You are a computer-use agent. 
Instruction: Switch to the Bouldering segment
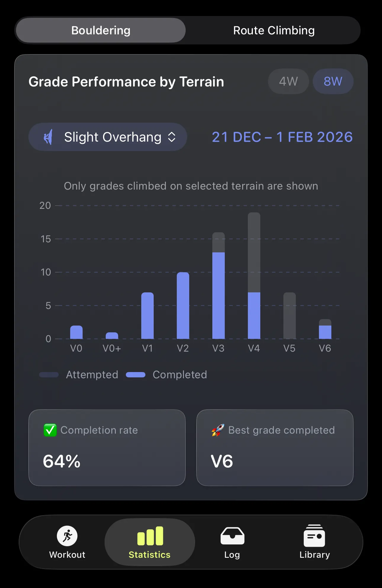click(x=101, y=31)
